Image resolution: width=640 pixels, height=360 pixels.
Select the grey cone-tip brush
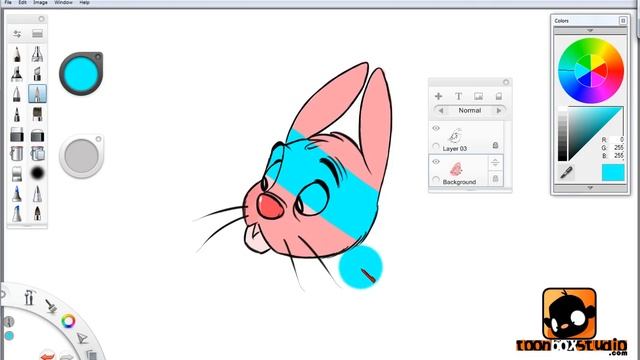tap(37, 193)
